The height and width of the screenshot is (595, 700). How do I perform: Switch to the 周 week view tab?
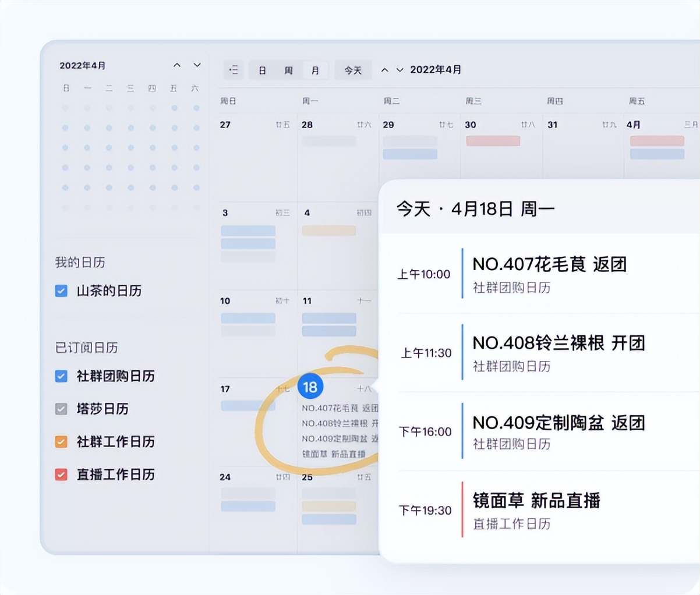pos(289,70)
